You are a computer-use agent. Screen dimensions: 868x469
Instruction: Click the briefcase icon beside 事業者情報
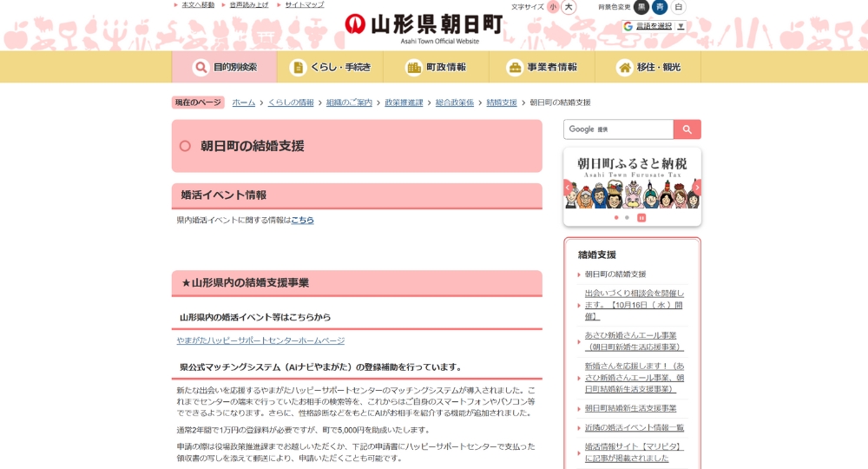click(x=515, y=68)
